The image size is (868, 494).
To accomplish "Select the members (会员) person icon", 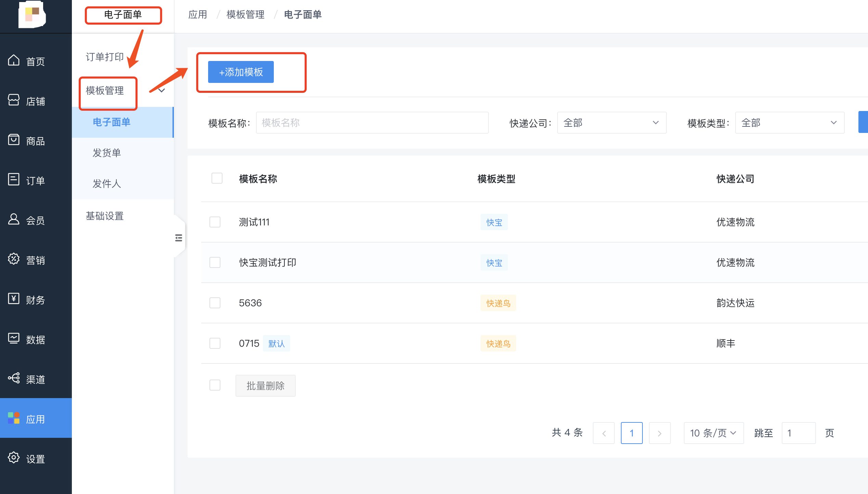I will coord(14,219).
